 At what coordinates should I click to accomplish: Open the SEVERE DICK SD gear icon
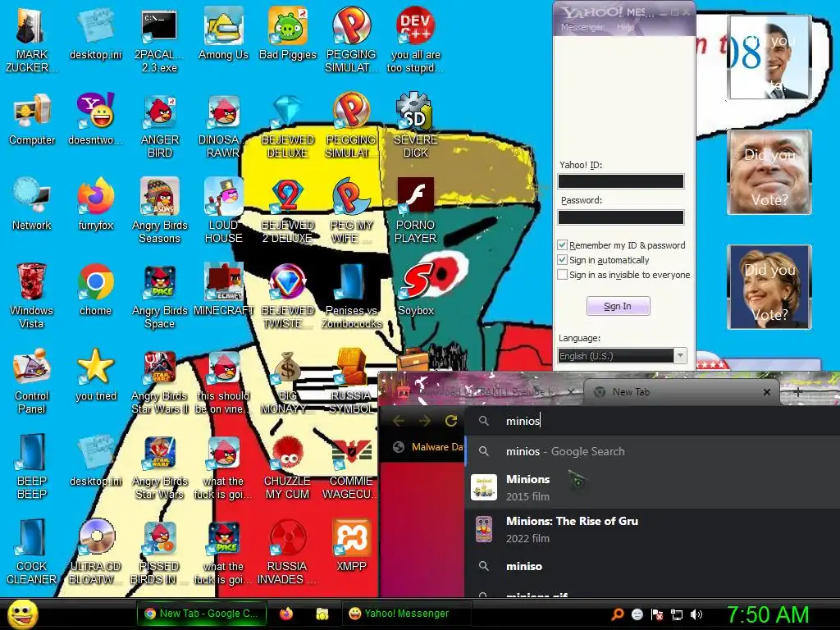tap(415, 112)
